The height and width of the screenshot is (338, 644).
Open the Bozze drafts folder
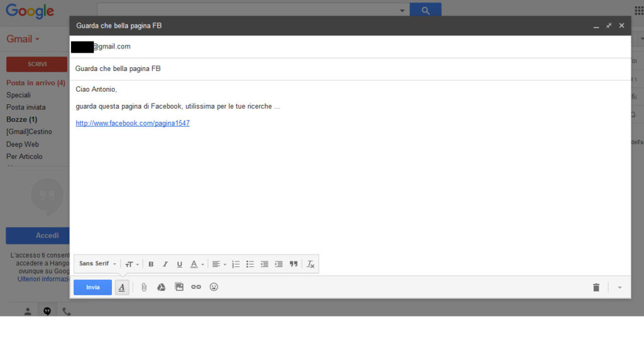click(x=22, y=120)
